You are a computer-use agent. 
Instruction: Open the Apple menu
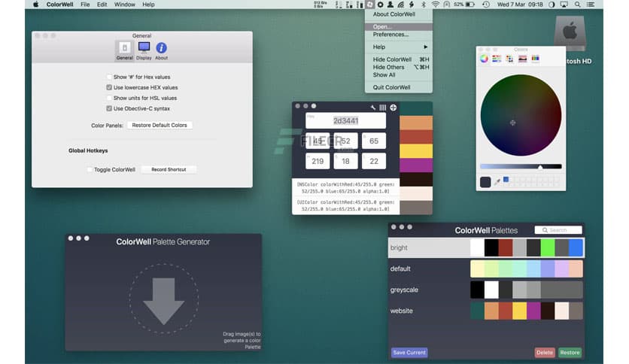(35, 5)
